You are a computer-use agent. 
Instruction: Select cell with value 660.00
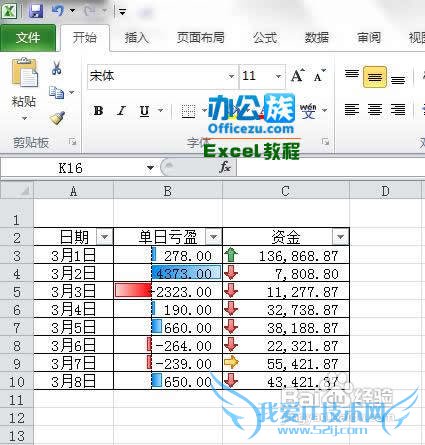pyautogui.click(x=168, y=327)
